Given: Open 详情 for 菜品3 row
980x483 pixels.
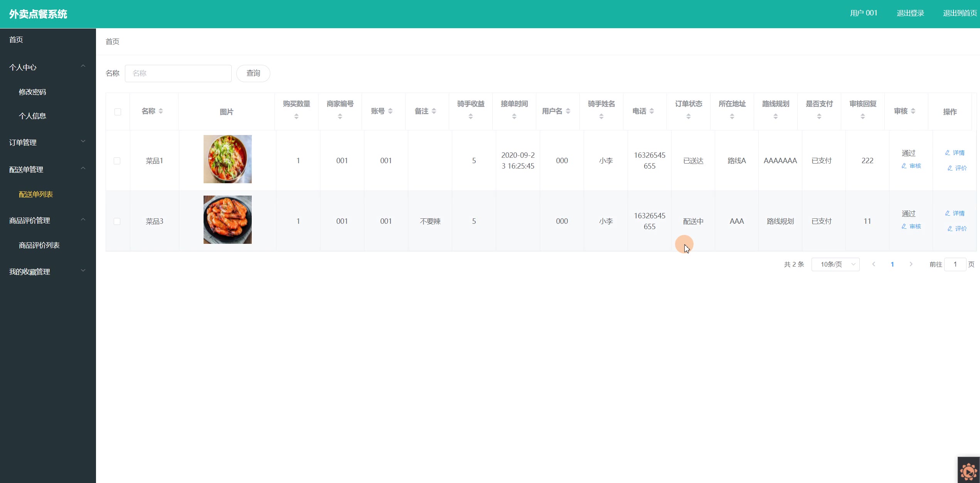Looking at the screenshot, I should coord(955,213).
